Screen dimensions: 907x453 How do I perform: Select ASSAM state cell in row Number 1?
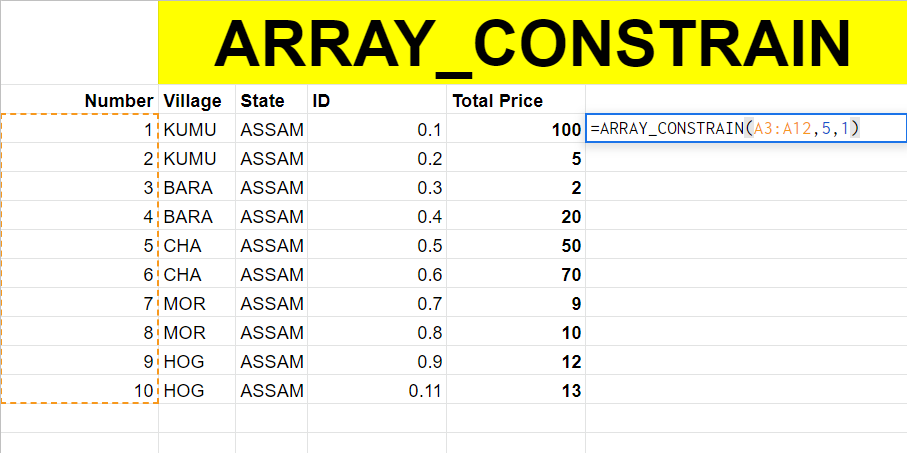coord(271,128)
